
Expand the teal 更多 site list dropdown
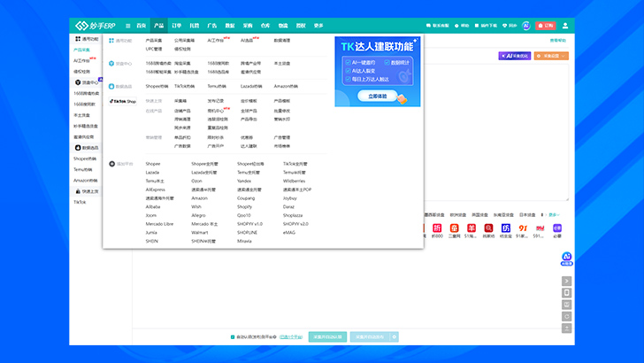pos(554,215)
